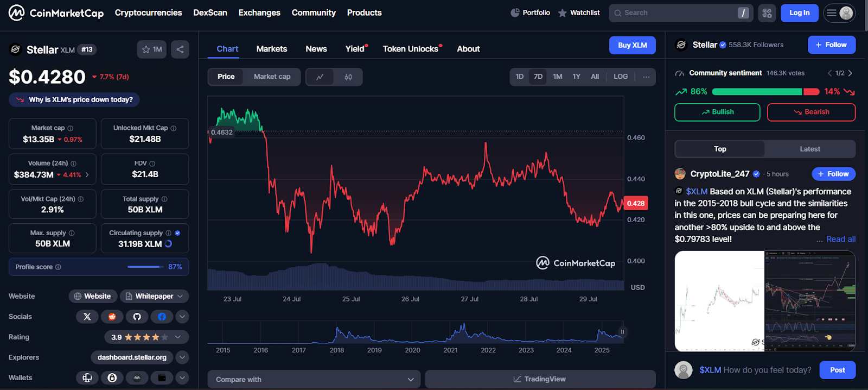868x390 pixels.
Task: Click 'Why is XLM's price down today?'
Action: (74, 99)
